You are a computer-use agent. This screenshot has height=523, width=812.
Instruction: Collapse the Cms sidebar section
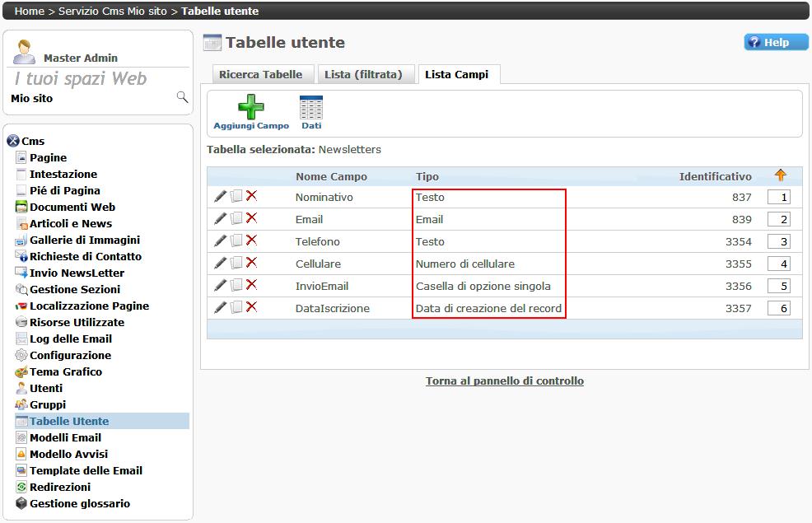point(12,142)
